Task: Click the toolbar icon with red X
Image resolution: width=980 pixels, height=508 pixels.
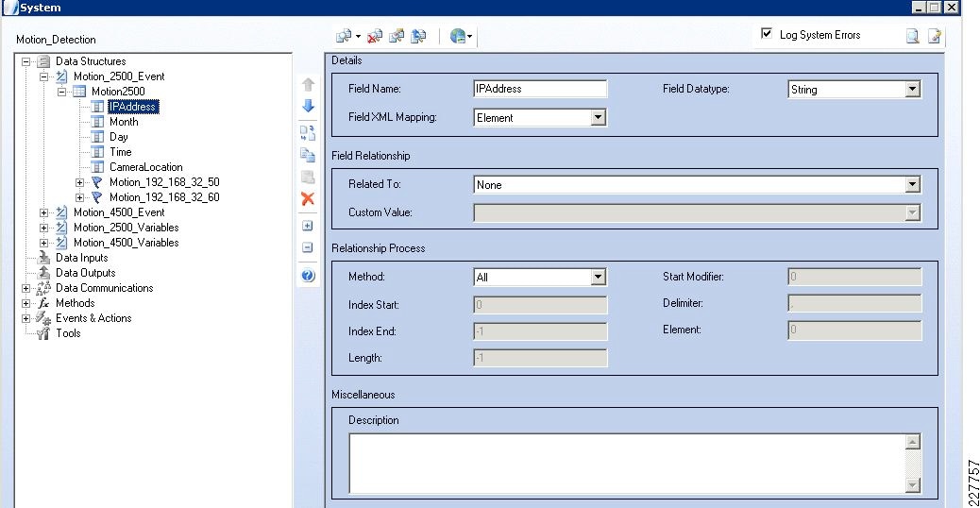Action: point(375,36)
